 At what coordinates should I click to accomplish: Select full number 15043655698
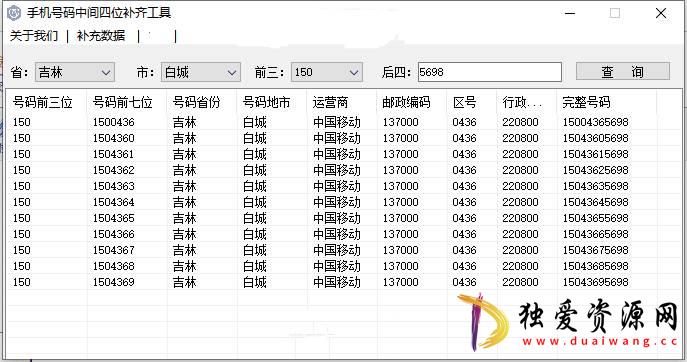(x=595, y=218)
